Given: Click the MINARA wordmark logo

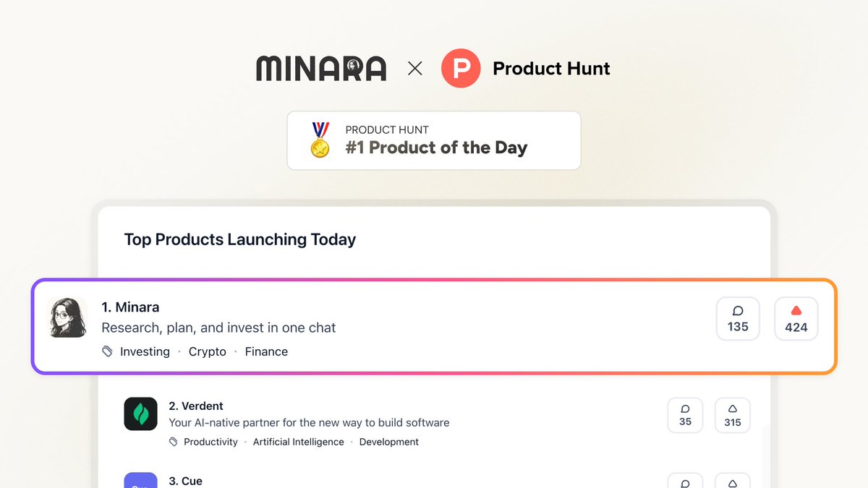Looking at the screenshot, I should point(321,69).
